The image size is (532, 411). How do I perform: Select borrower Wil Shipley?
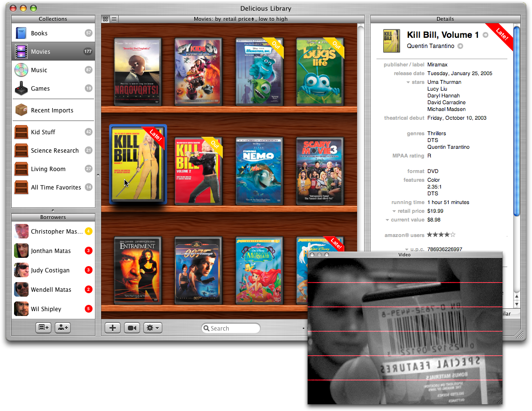[53, 309]
